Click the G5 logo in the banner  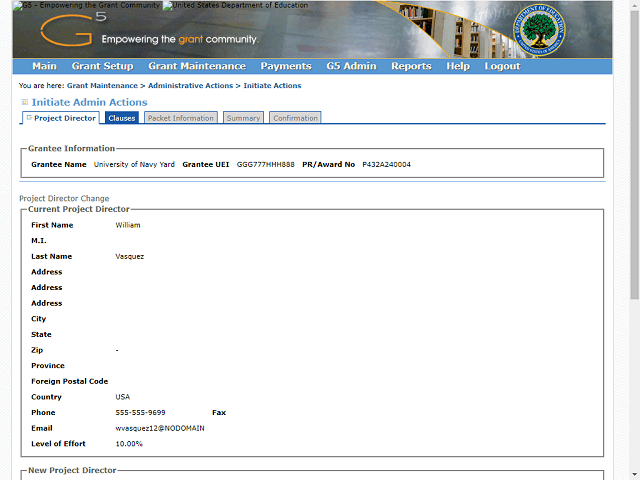tap(73, 29)
